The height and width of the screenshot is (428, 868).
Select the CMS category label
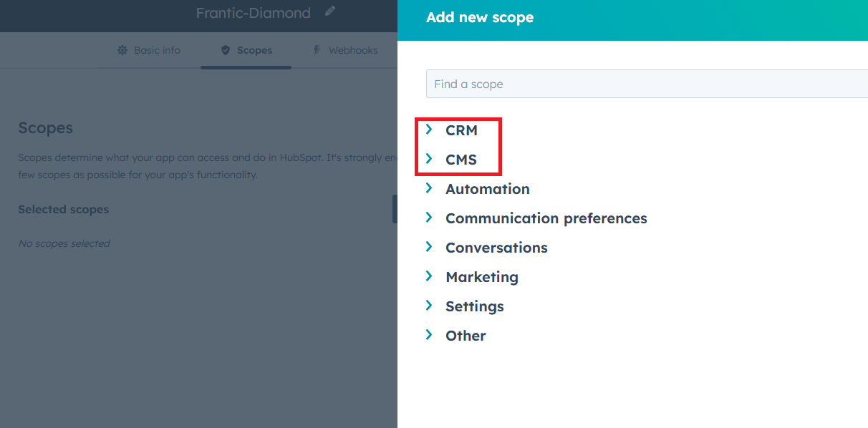click(461, 160)
